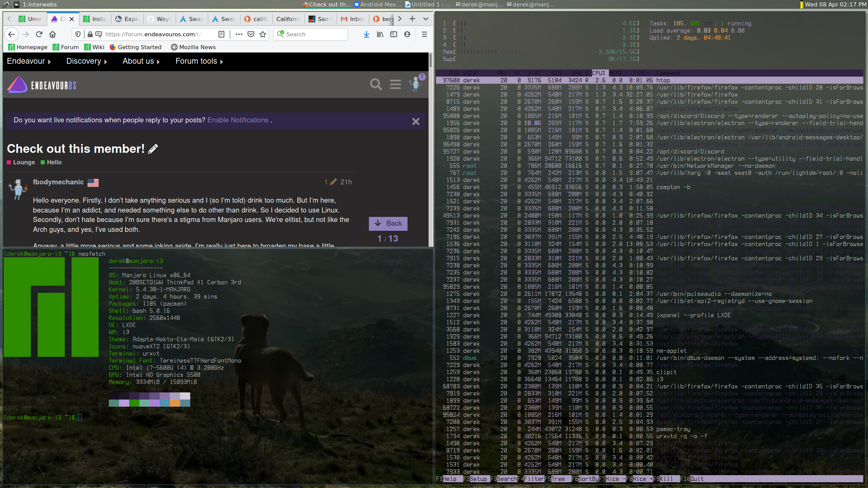The height and width of the screenshot is (488, 868).
Task: Click the Firefox forward navigation arrow
Action: tap(25, 34)
